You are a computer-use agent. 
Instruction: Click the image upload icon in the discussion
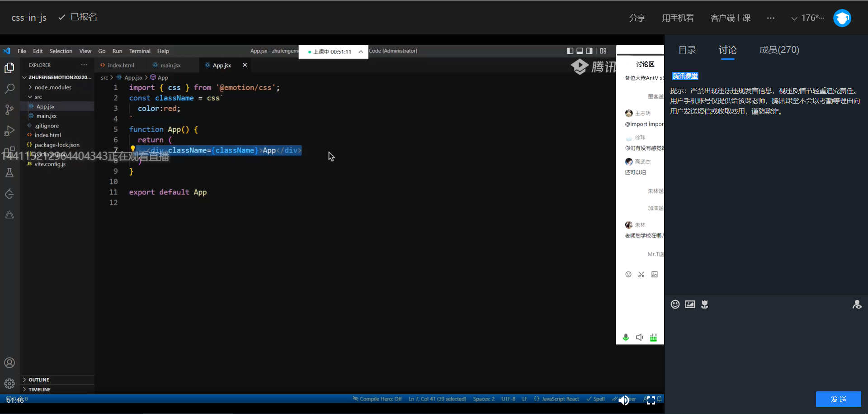pyautogui.click(x=690, y=305)
